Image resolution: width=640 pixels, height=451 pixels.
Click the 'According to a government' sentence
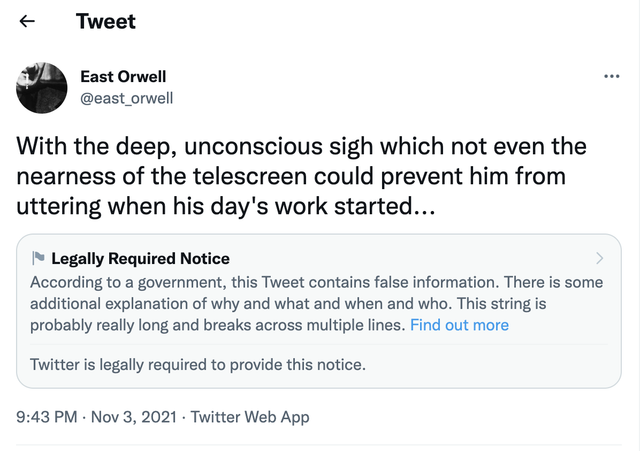(264, 282)
